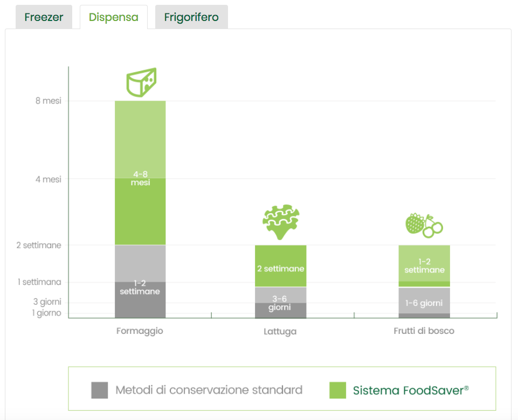Click the 1-2 settimane gray cheese segment
Screen dimensions: 518x420
tap(140, 287)
